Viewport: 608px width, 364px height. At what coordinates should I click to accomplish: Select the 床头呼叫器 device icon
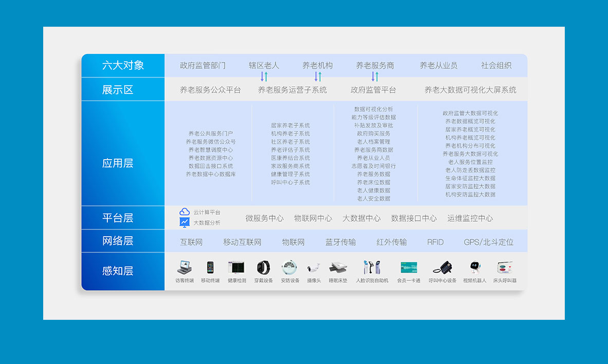[505, 267]
